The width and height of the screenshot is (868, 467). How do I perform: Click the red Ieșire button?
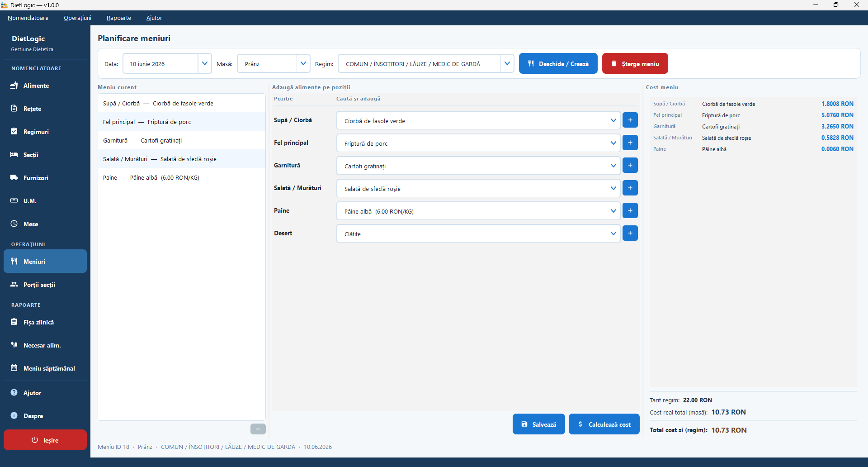click(45, 440)
